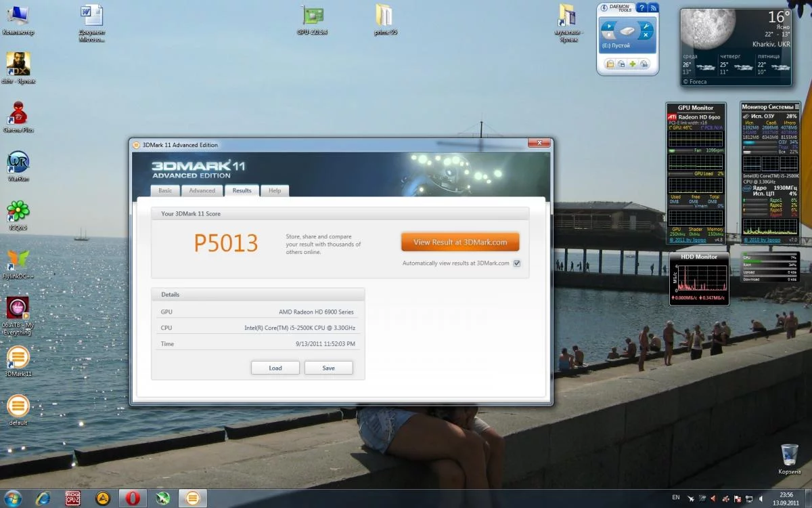812x508 pixels.
Task: Open the prime 95 folder
Action: (x=384, y=19)
